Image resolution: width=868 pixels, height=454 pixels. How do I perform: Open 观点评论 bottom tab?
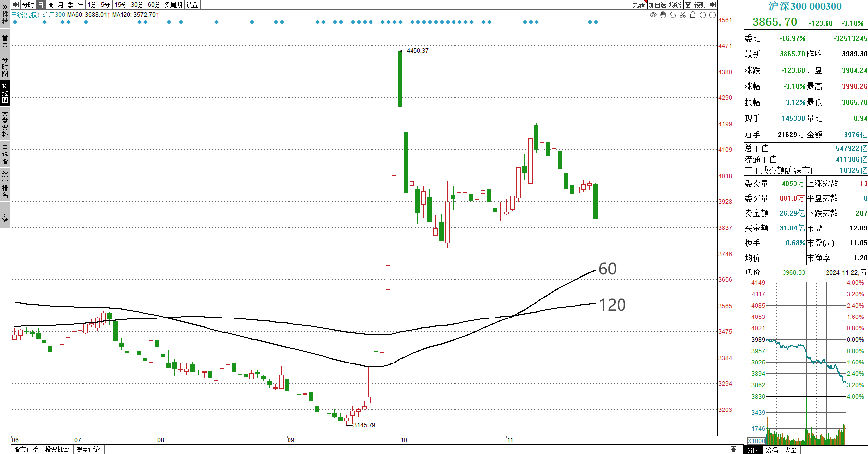click(x=88, y=449)
